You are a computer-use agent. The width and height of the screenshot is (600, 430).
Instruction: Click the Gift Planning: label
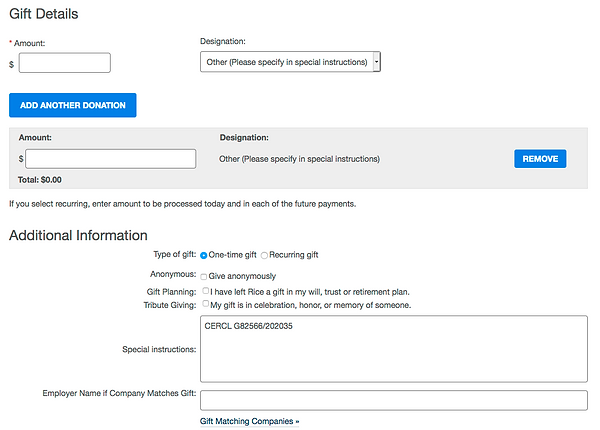[x=171, y=292]
